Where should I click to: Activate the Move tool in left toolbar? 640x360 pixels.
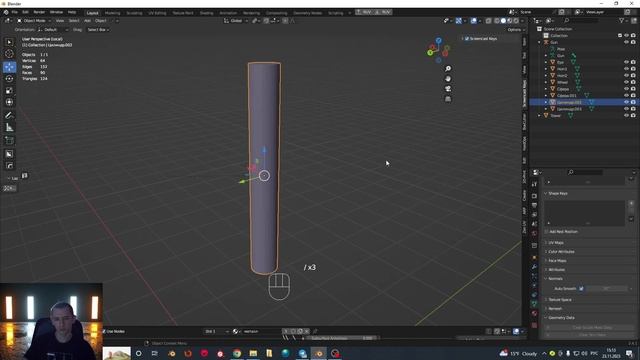9,67
